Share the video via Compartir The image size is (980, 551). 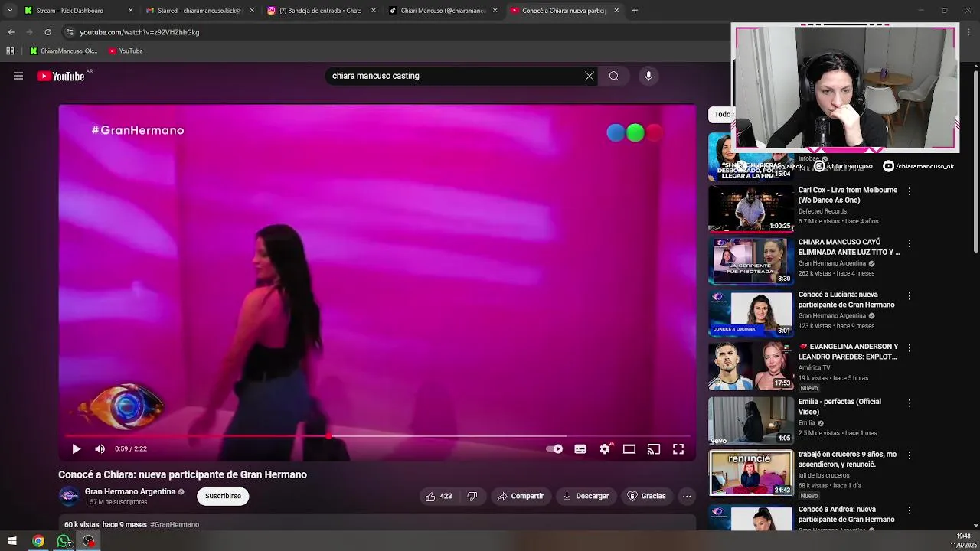pos(521,496)
